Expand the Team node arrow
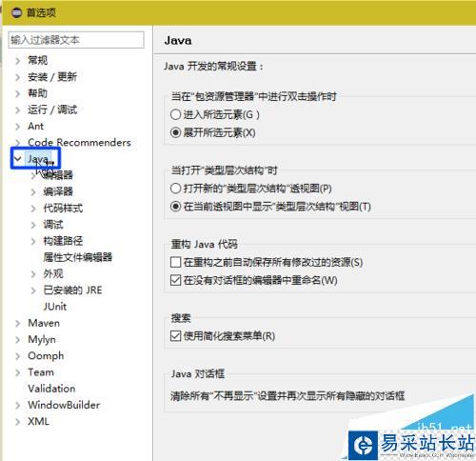This screenshot has height=461, width=476. tap(18, 372)
